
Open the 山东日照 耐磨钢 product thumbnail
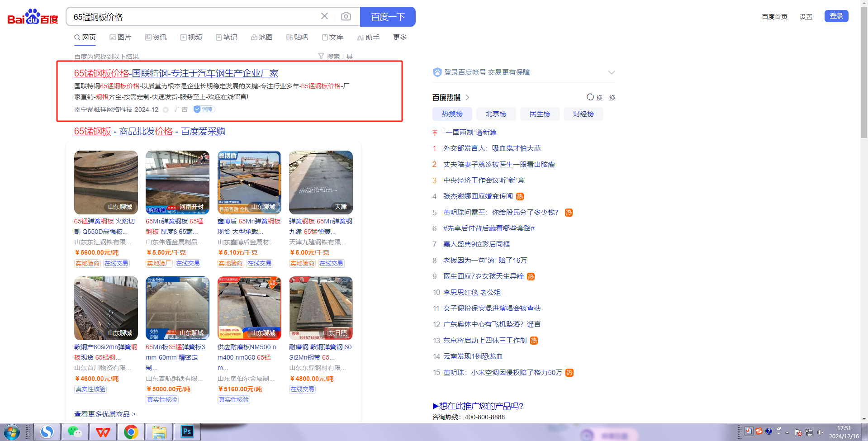tap(321, 308)
